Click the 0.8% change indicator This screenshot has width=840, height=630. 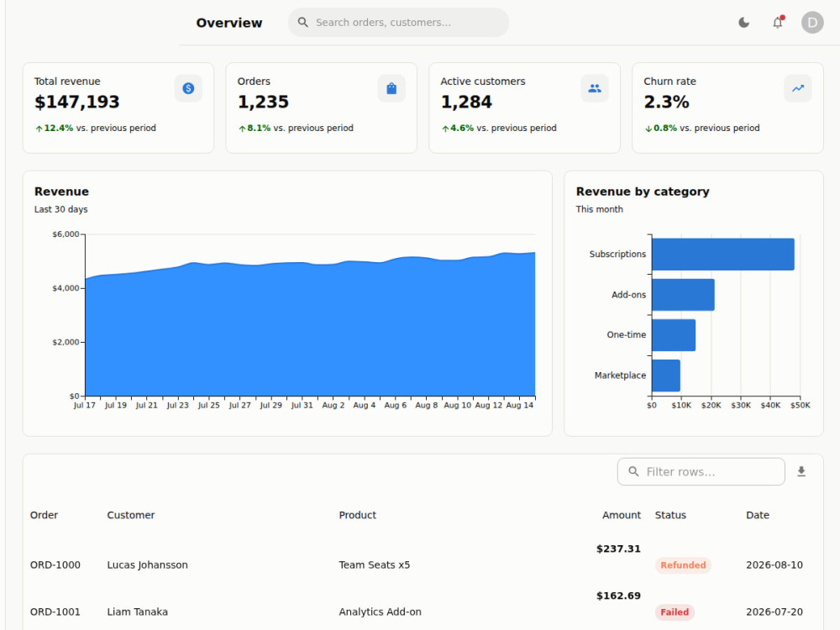(660, 128)
